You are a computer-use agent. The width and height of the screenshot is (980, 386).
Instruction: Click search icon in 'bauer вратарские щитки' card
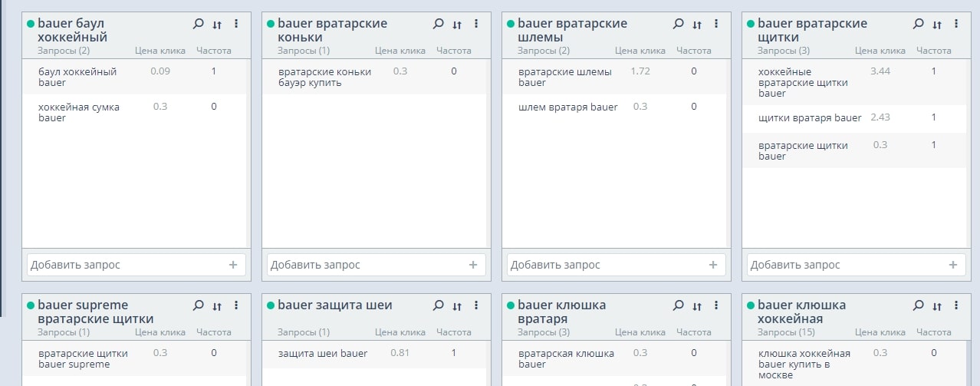918,25
